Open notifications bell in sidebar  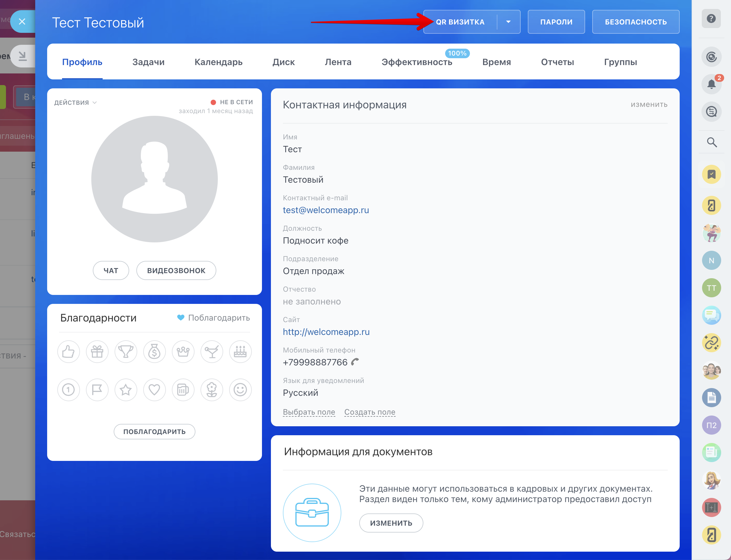click(711, 84)
